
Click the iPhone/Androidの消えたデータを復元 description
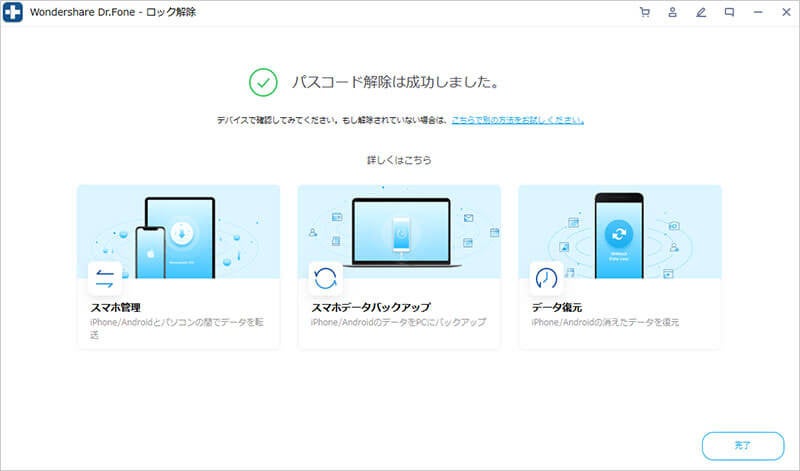click(x=605, y=323)
